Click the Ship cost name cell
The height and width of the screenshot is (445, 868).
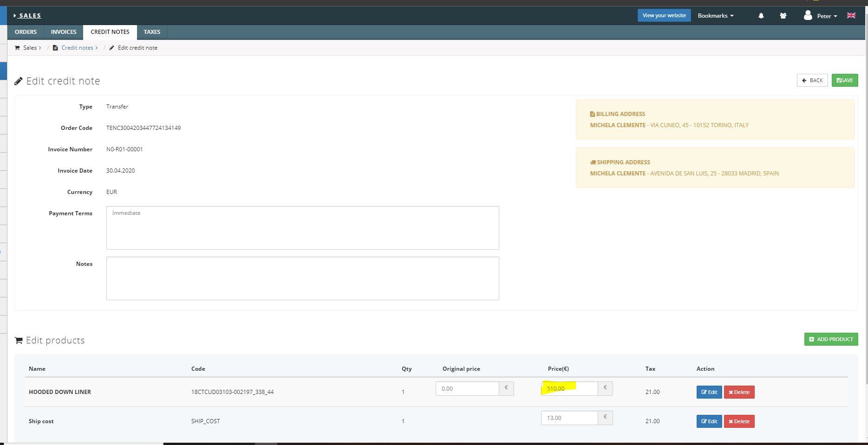41,421
